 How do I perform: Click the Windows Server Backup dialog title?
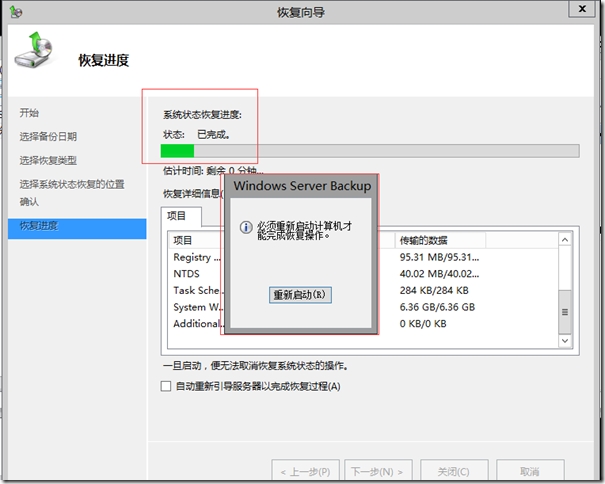click(302, 186)
